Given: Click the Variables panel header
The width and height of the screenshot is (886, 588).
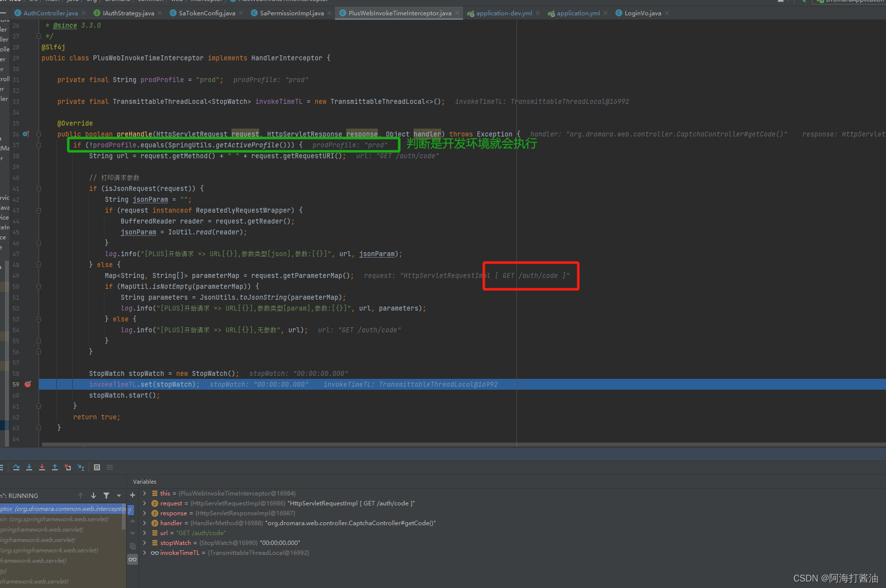Looking at the screenshot, I should click(144, 482).
